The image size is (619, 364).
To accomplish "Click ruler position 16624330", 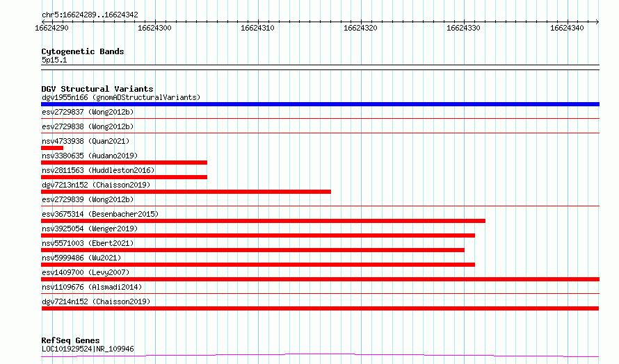I will click(463, 28).
